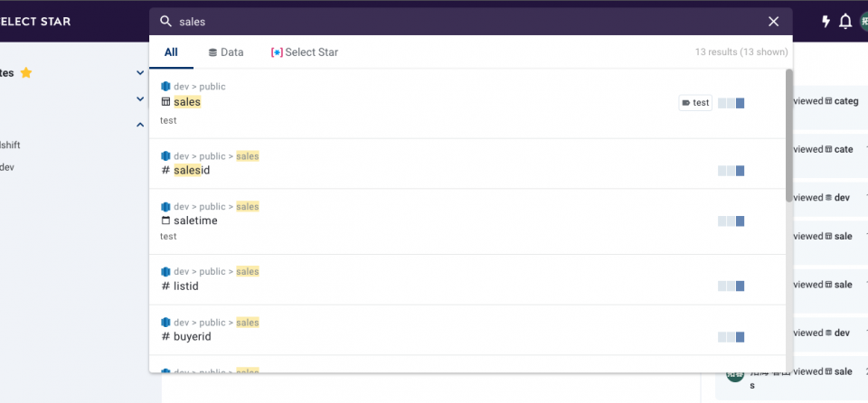Clear the search with the X icon
868x403 pixels.
coord(773,22)
